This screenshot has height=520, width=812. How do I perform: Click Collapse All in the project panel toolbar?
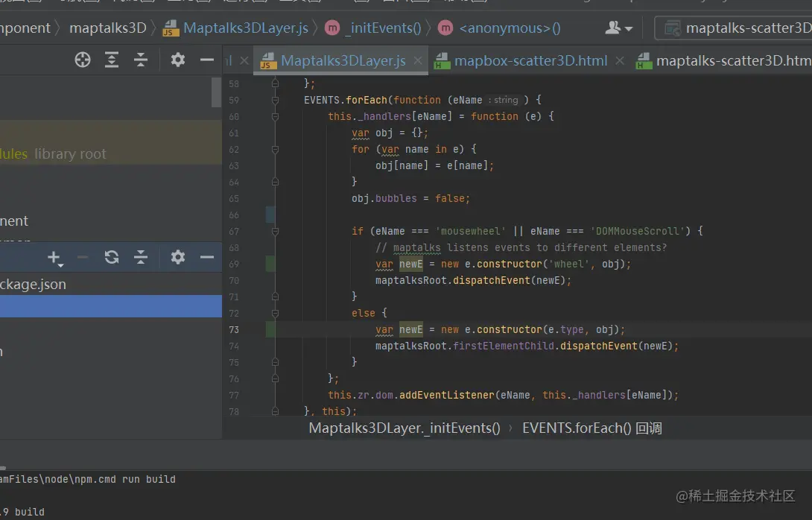(141, 60)
